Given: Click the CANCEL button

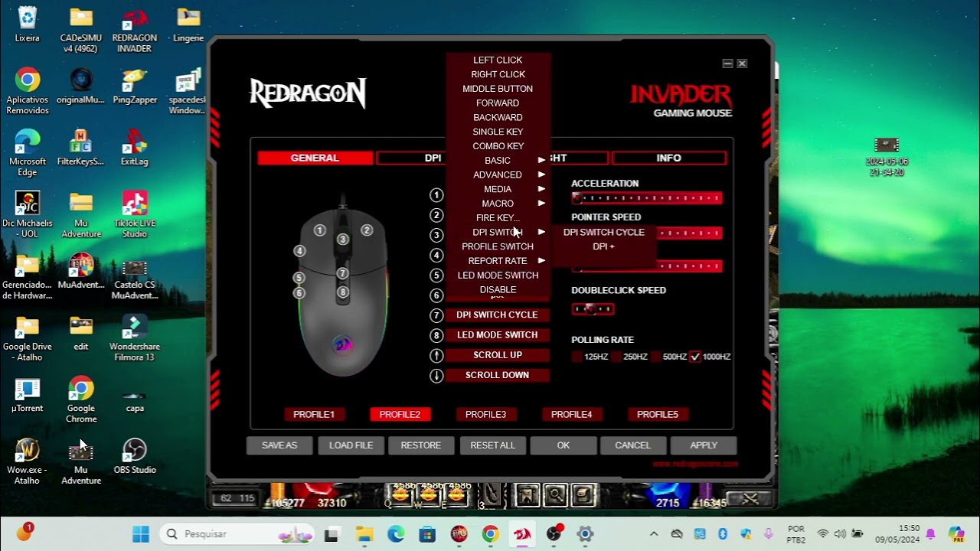Looking at the screenshot, I should pyautogui.click(x=633, y=445).
